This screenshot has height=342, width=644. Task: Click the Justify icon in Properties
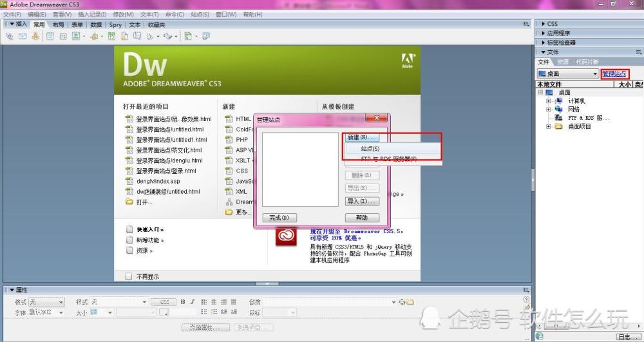click(x=234, y=302)
